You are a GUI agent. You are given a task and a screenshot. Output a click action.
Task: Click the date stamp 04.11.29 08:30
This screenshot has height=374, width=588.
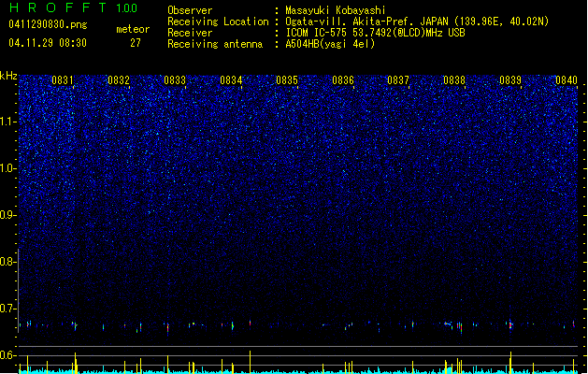tap(48, 43)
